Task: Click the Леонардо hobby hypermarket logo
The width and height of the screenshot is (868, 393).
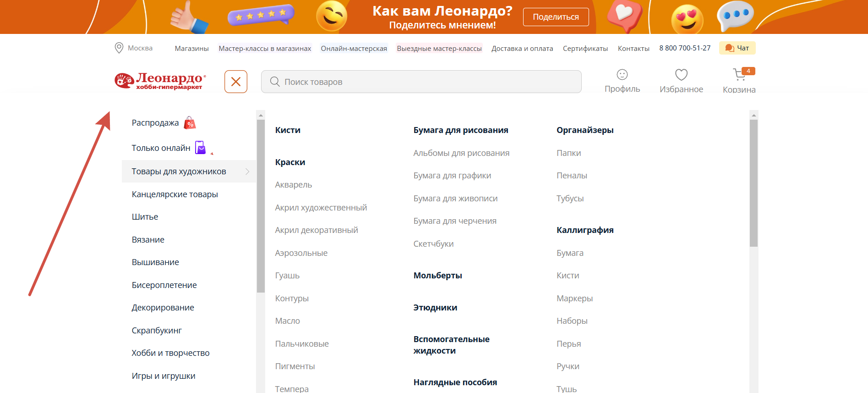Action: click(x=160, y=81)
